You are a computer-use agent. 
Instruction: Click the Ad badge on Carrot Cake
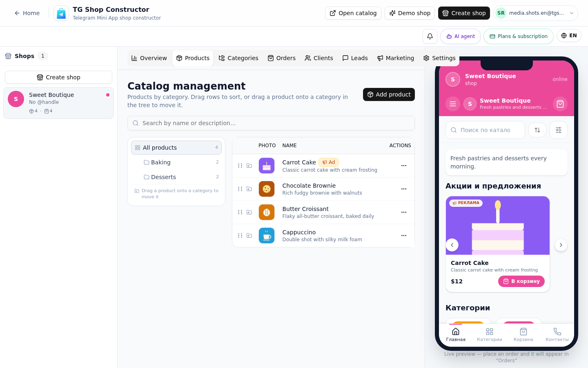pyautogui.click(x=329, y=162)
